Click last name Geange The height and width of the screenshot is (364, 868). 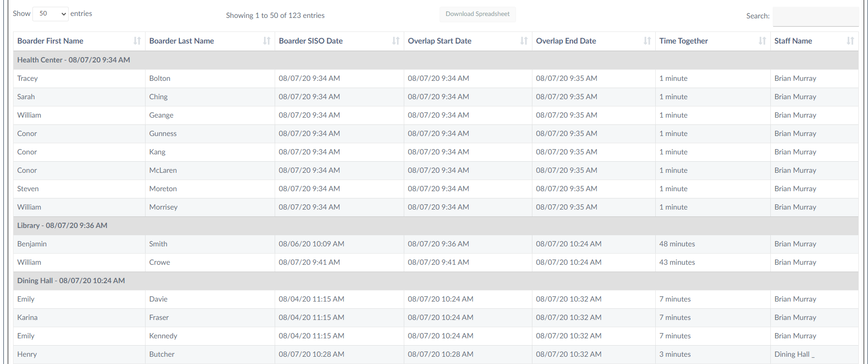tap(161, 115)
